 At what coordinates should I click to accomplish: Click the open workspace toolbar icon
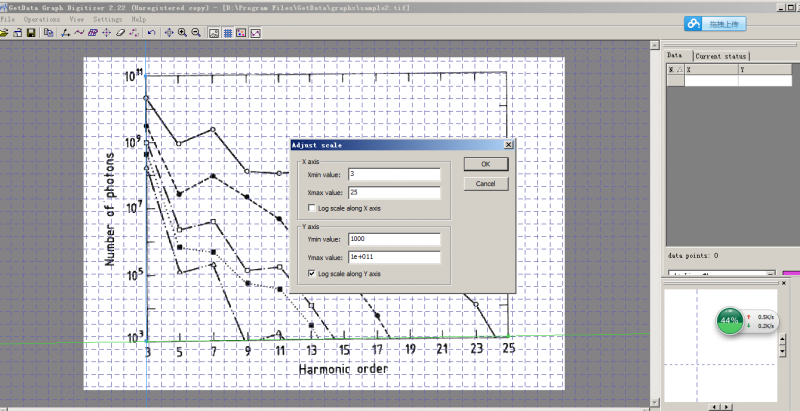coord(18,33)
